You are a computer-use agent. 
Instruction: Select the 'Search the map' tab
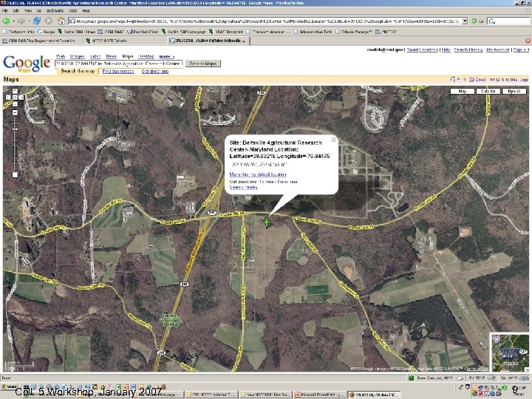click(x=78, y=71)
